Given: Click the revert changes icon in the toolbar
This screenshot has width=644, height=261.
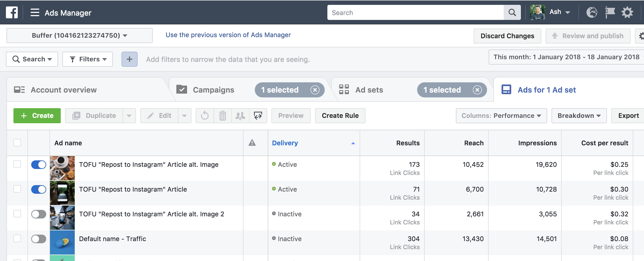Looking at the screenshot, I should [x=205, y=116].
